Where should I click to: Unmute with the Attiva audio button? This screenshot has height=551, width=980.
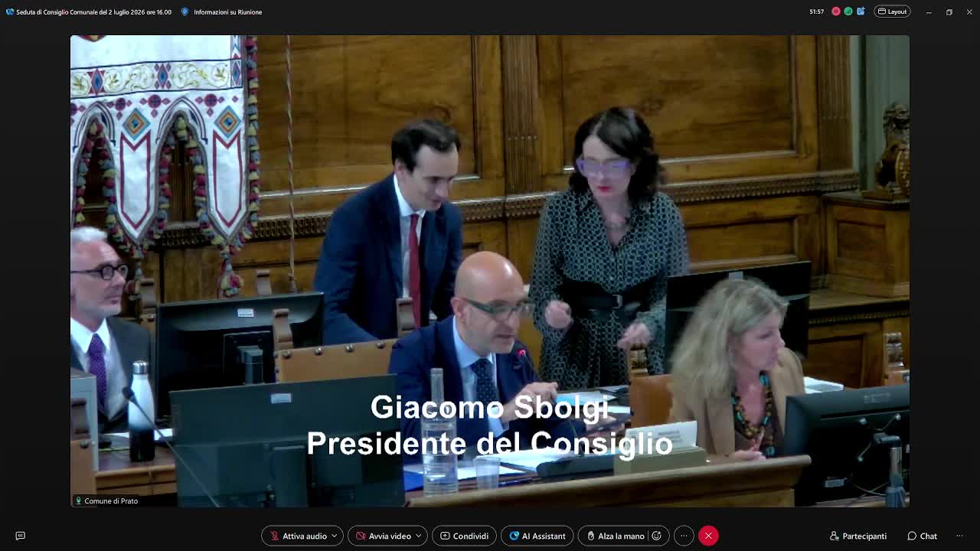(x=299, y=536)
